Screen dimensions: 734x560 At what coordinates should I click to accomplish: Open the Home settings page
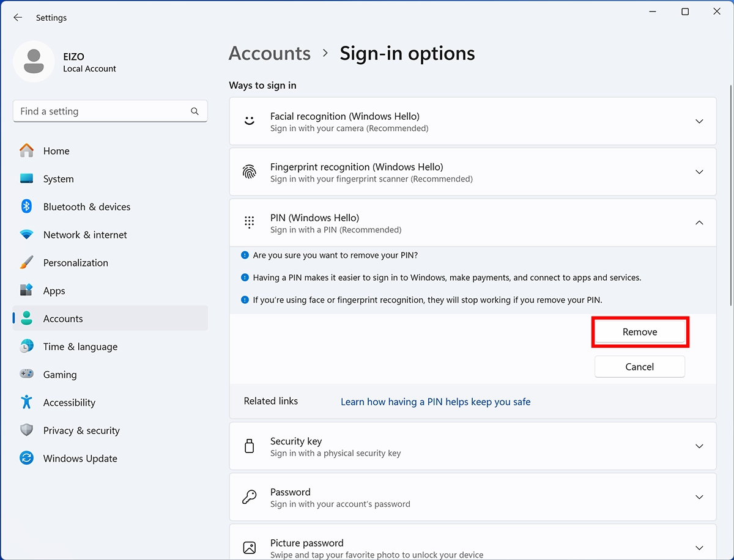click(110, 150)
